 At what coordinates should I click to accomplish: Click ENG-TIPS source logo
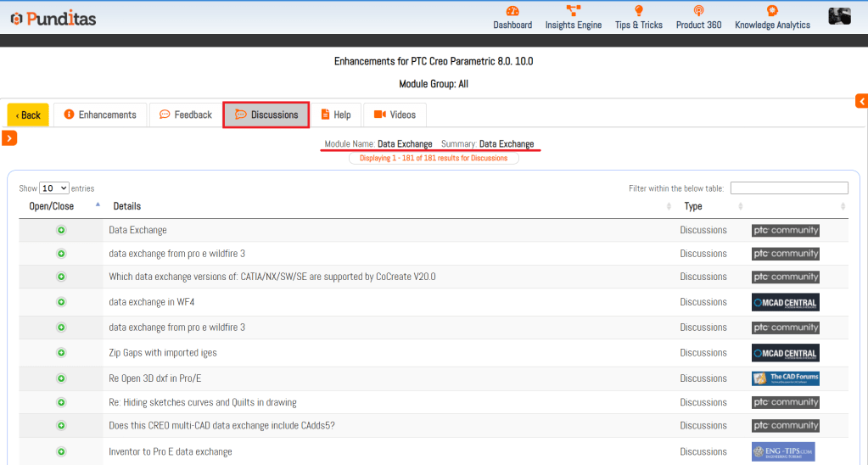pos(782,451)
